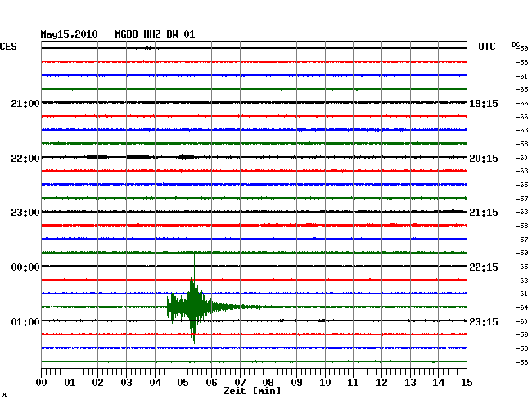Select the CES timezone label
This screenshot has width=532, height=404.
point(8,47)
